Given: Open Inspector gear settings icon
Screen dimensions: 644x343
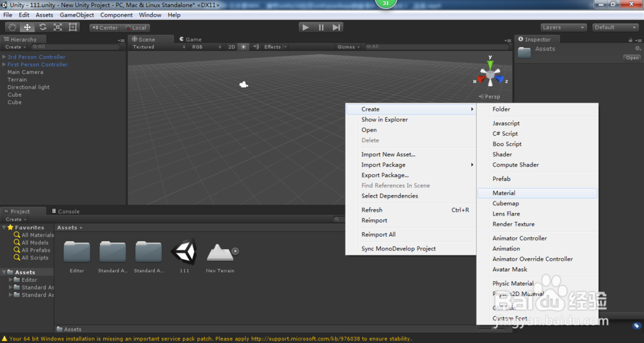Looking at the screenshot, I should [638, 48].
